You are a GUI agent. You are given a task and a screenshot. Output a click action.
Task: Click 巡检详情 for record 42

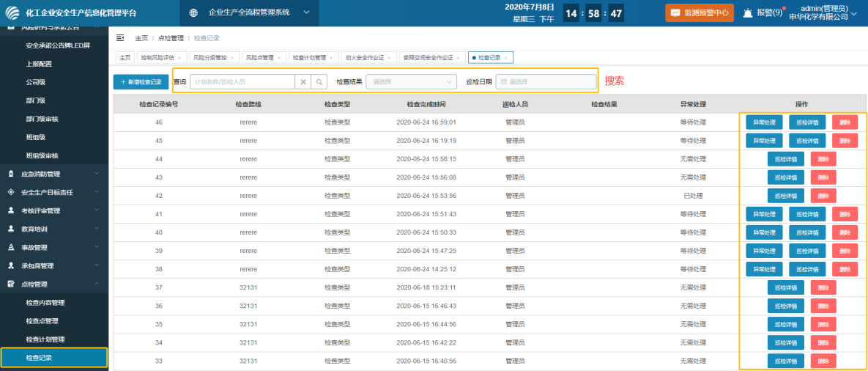pyautogui.click(x=785, y=196)
